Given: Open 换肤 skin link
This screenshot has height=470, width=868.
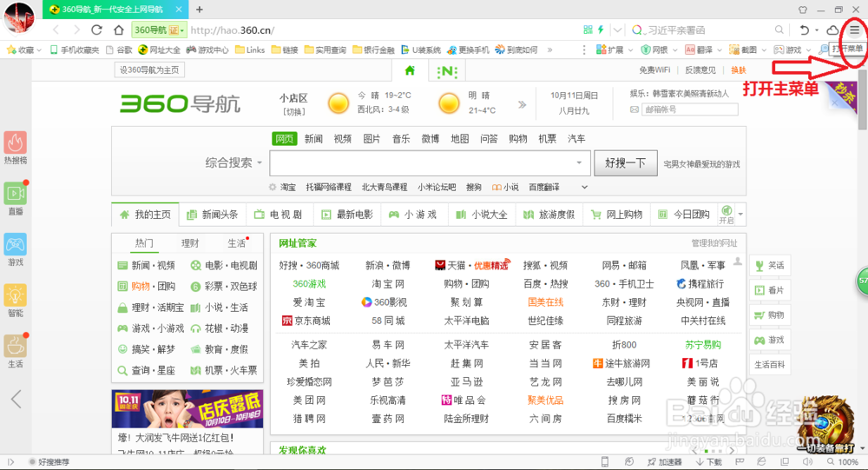Looking at the screenshot, I should (739, 70).
